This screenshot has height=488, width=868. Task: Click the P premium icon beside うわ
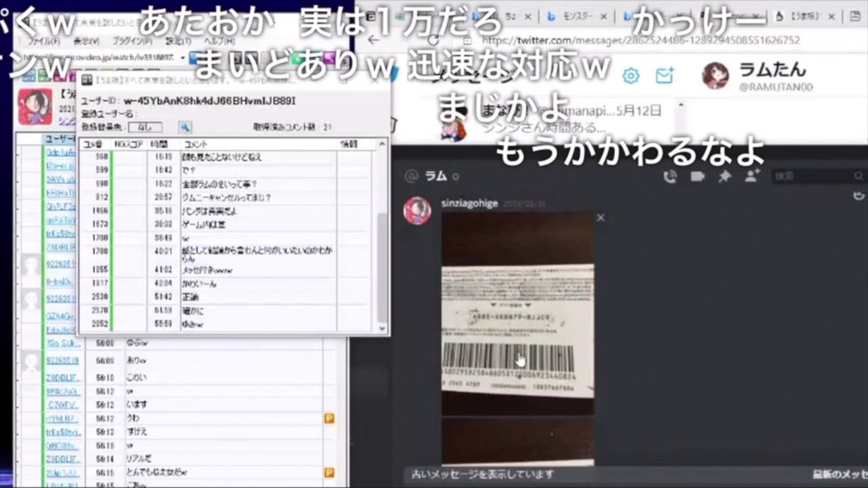[329, 418]
